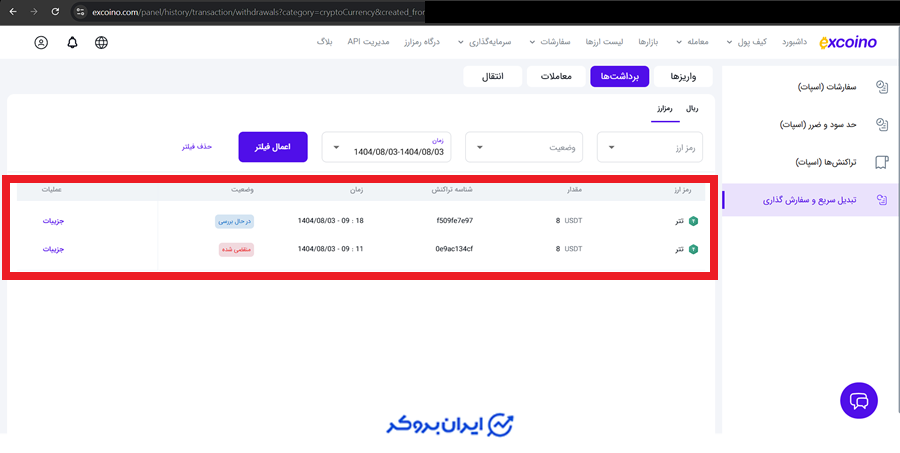This screenshot has width=900, height=453.
Task: Click the تبدیل سریع sidebar icon
Action: coord(882,200)
